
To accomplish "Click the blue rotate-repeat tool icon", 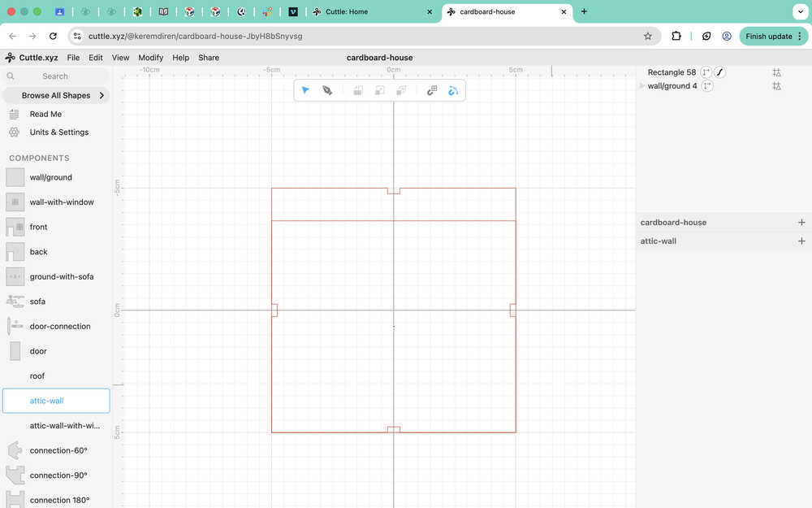I will pos(453,91).
